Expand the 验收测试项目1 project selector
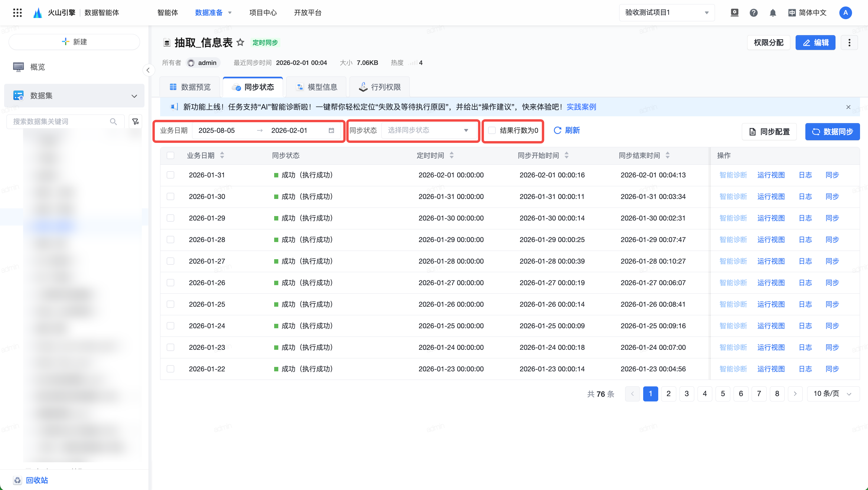The height and width of the screenshot is (490, 868). coord(666,13)
